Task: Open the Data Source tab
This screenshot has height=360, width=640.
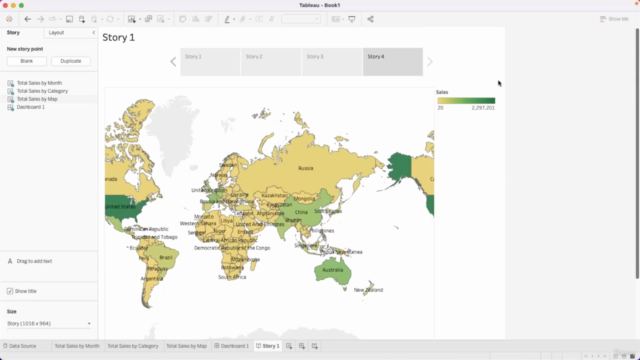Action: click(x=20, y=346)
